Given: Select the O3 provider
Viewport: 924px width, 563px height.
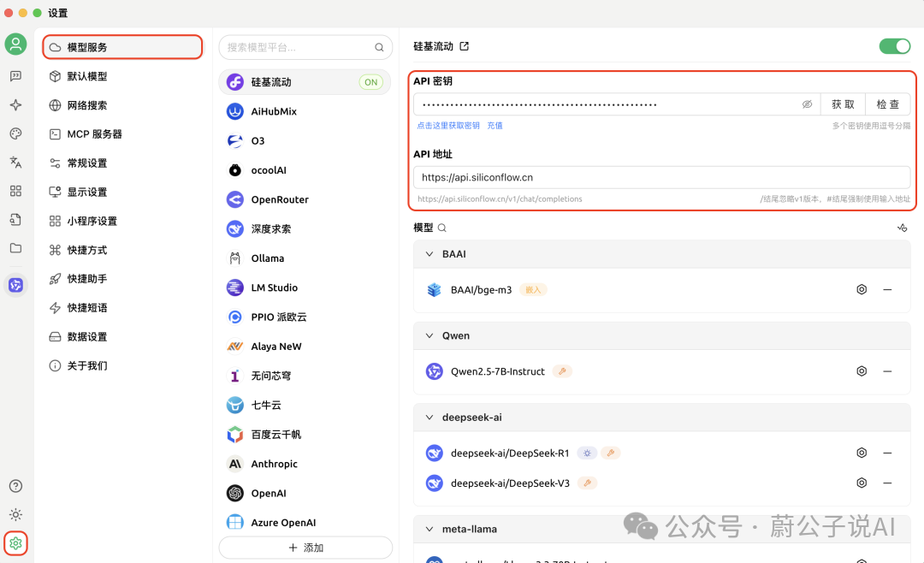Looking at the screenshot, I should (x=305, y=141).
